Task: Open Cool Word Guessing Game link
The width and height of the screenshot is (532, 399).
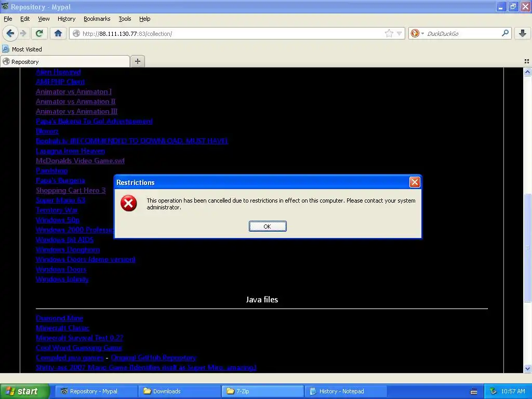Action: pos(79,348)
